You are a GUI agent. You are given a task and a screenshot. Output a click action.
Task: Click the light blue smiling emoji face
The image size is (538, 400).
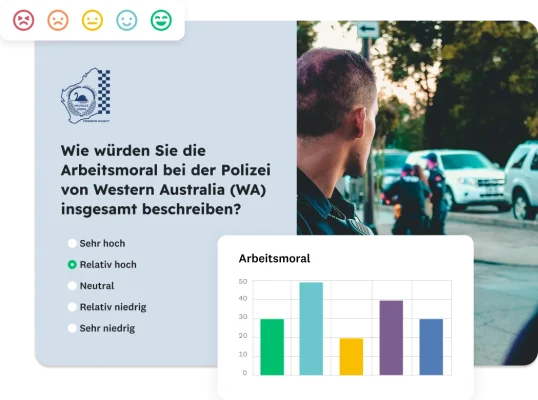[x=127, y=20]
